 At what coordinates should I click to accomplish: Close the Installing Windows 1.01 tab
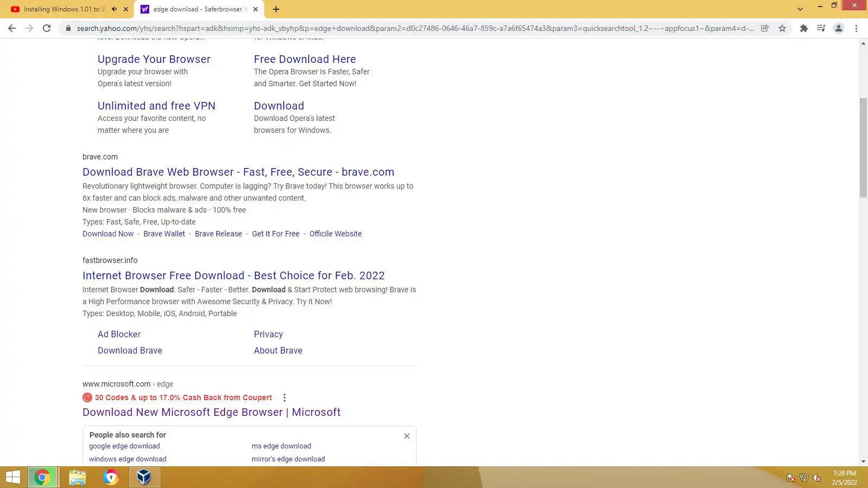[x=126, y=9]
